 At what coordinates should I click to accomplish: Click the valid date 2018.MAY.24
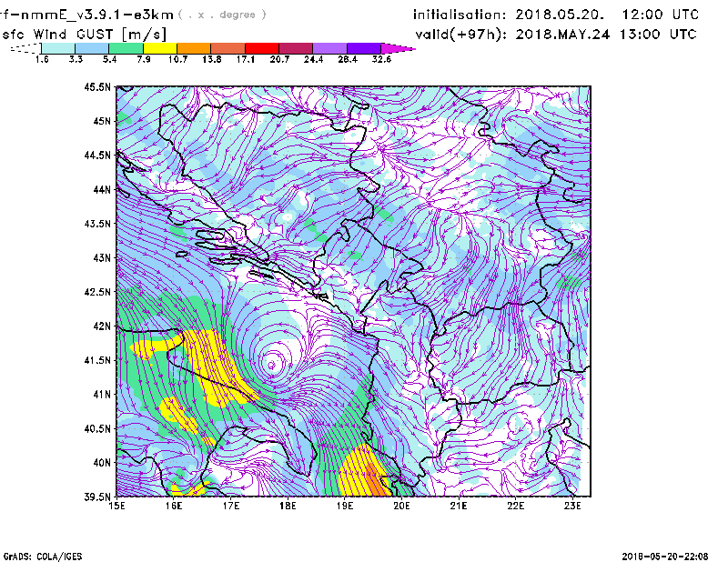(x=562, y=35)
